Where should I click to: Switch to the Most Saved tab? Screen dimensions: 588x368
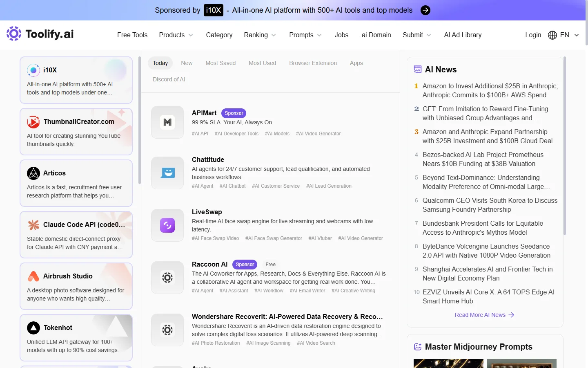[220, 63]
